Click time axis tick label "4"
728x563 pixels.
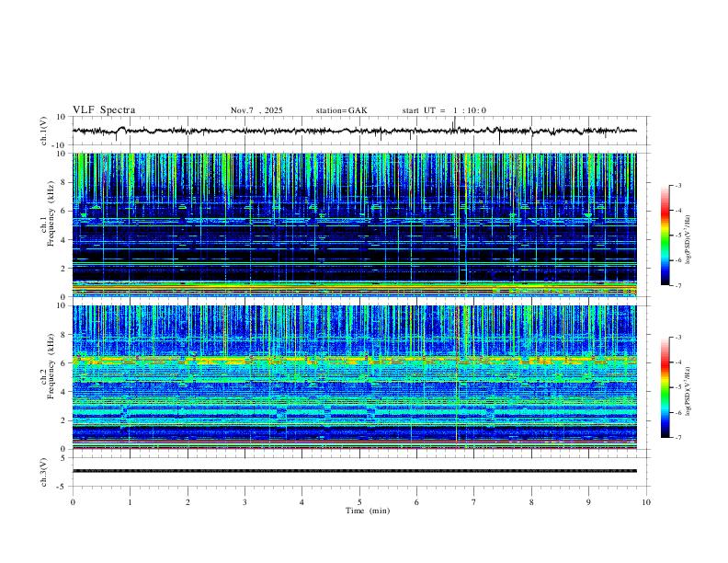tap(301, 502)
